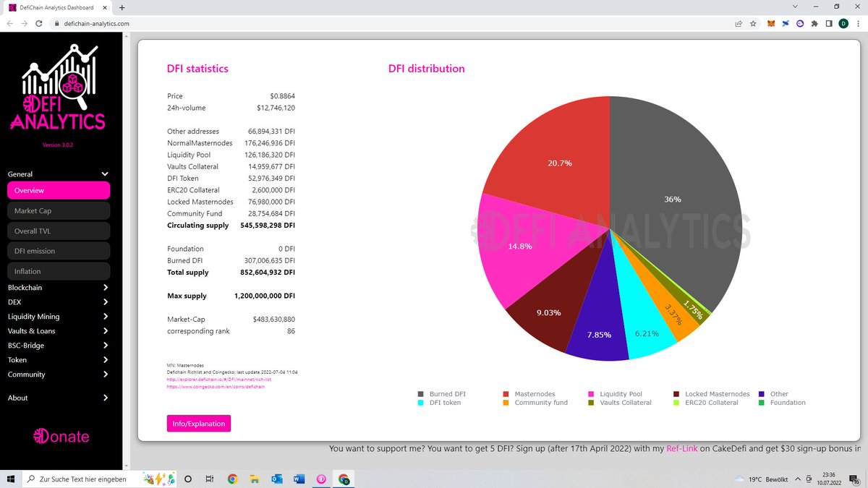The height and width of the screenshot is (488, 868).
Task: Select the Market Cap menu item
Action: (x=59, y=210)
